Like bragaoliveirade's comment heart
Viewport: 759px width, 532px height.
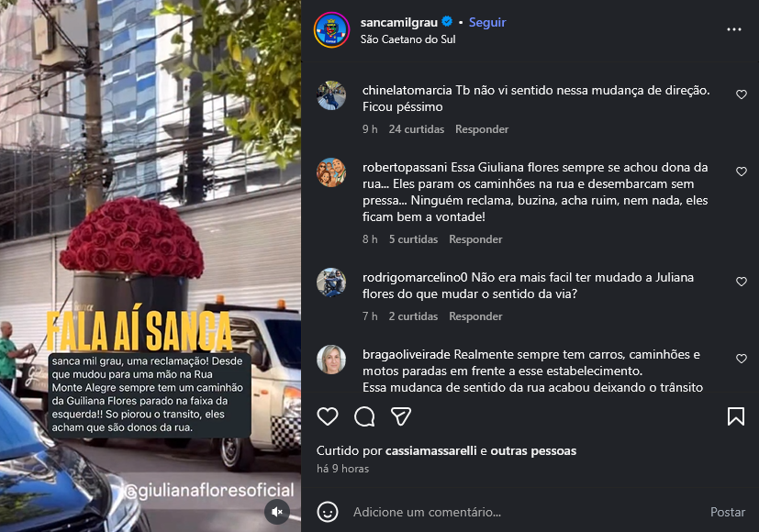click(741, 359)
